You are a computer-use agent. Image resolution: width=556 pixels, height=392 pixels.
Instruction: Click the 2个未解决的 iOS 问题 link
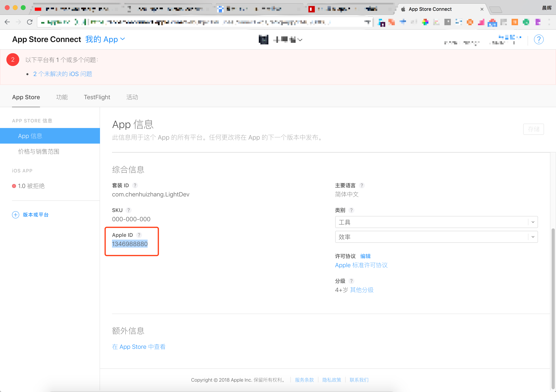(63, 74)
